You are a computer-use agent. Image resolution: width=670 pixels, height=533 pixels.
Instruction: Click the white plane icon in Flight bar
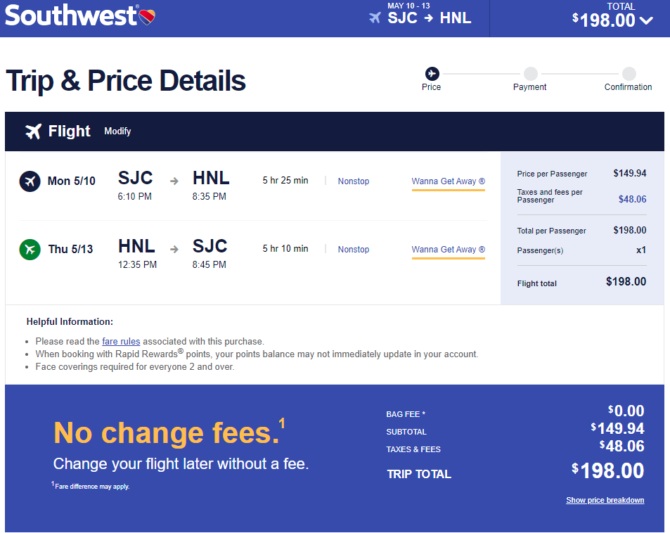pos(33,131)
